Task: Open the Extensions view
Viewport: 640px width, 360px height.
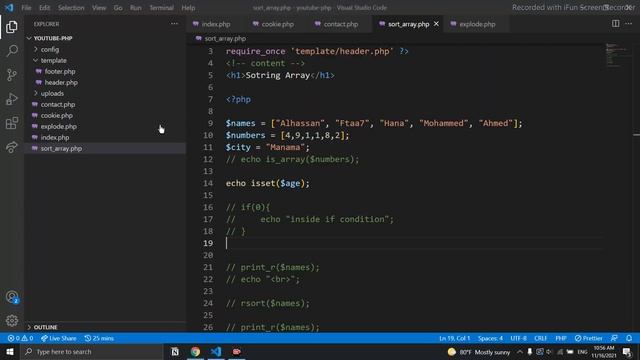Action: 12,123
